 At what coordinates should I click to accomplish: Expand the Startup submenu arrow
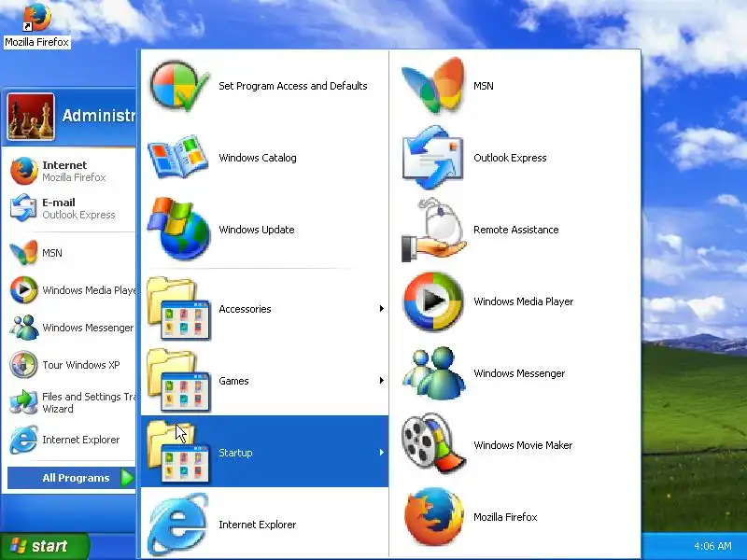(x=382, y=452)
